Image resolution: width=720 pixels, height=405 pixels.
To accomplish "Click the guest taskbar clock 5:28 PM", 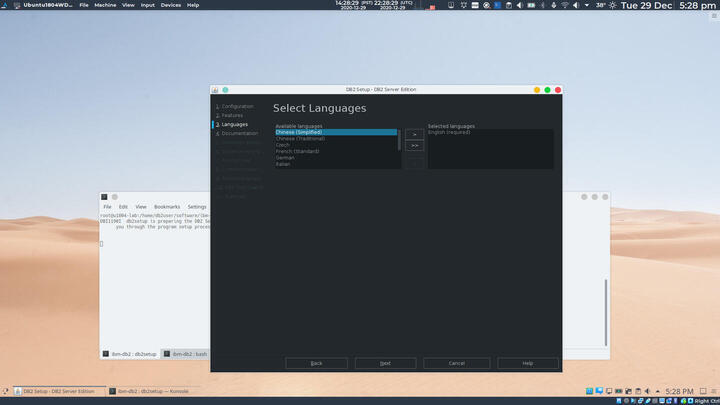I will (679, 391).
